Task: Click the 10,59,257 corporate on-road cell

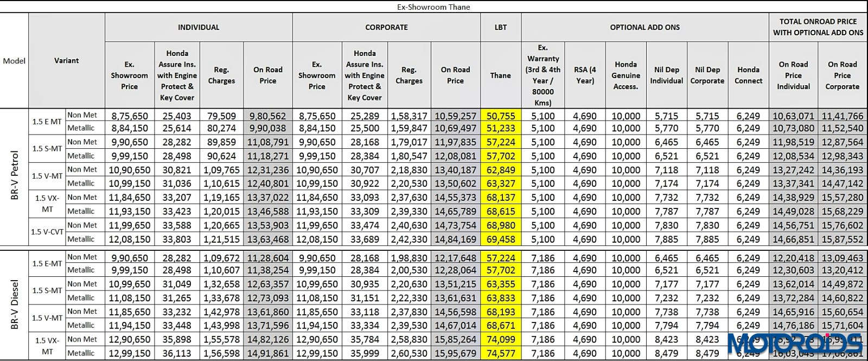Action: pos(455,116)
